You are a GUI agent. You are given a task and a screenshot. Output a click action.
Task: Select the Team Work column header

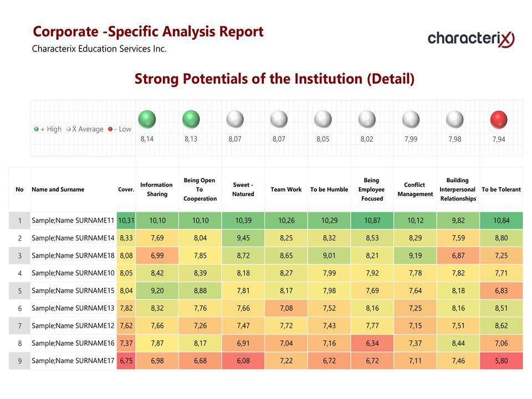[286, 190]
